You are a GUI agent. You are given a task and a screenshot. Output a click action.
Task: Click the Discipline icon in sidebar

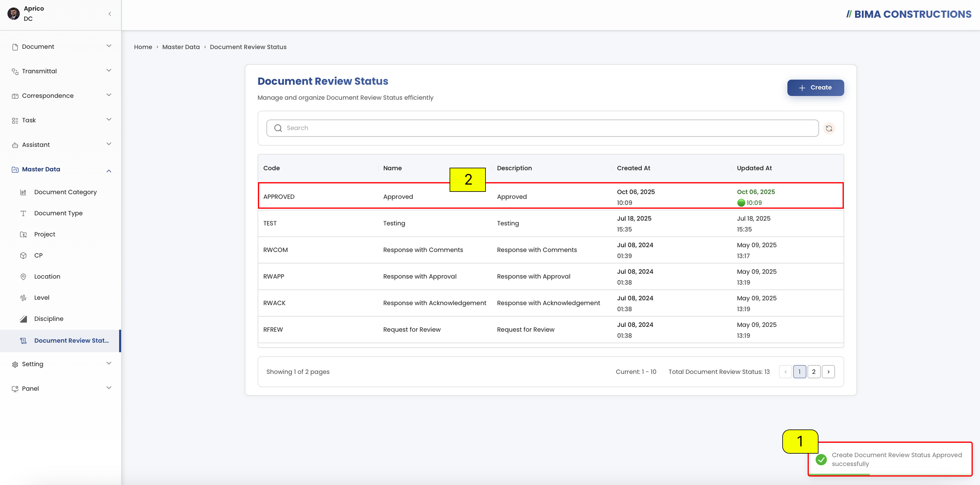(x=23, y=319)
